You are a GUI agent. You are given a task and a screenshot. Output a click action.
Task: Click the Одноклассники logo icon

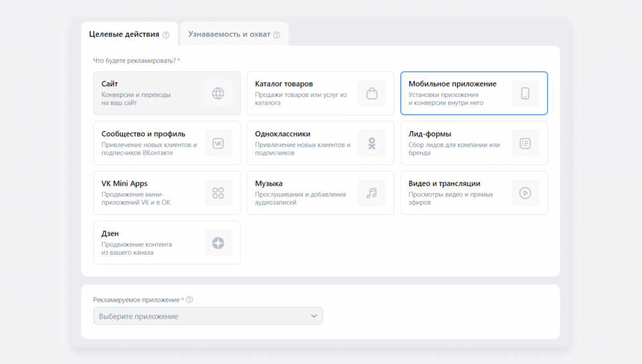point(372,143)
